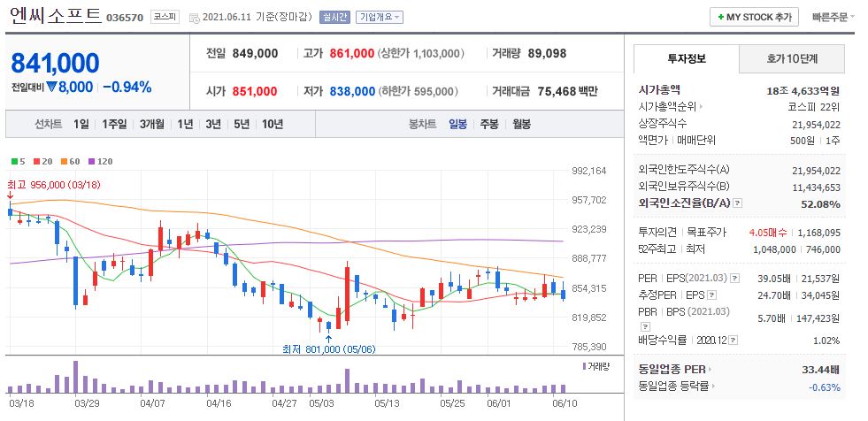Click the + MY STOCK 추가 button
Screen dimensions: 868x421
coord(754,17)
